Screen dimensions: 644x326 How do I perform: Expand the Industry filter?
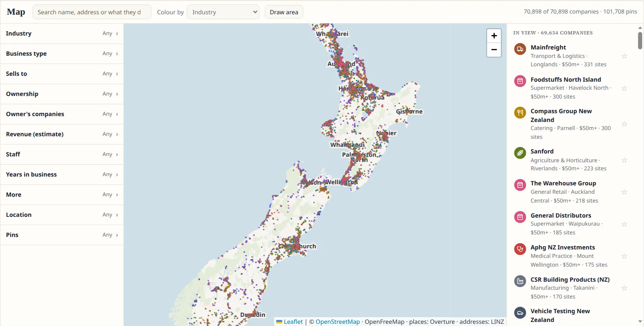(62, 34)
